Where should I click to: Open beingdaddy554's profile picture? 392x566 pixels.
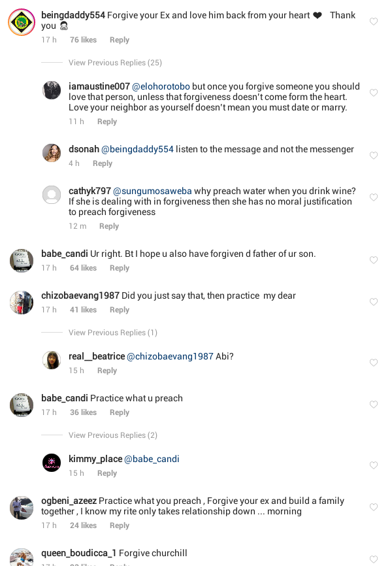[22, 23]
